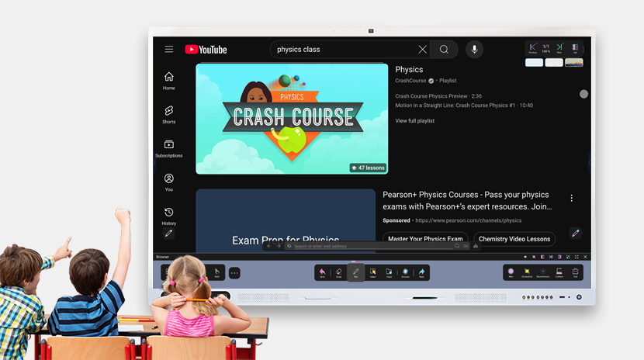Viewport: 644px width, 360px height.
Task: Tap the left edge pencil annotation icon
Action: (x=168, y=234)
